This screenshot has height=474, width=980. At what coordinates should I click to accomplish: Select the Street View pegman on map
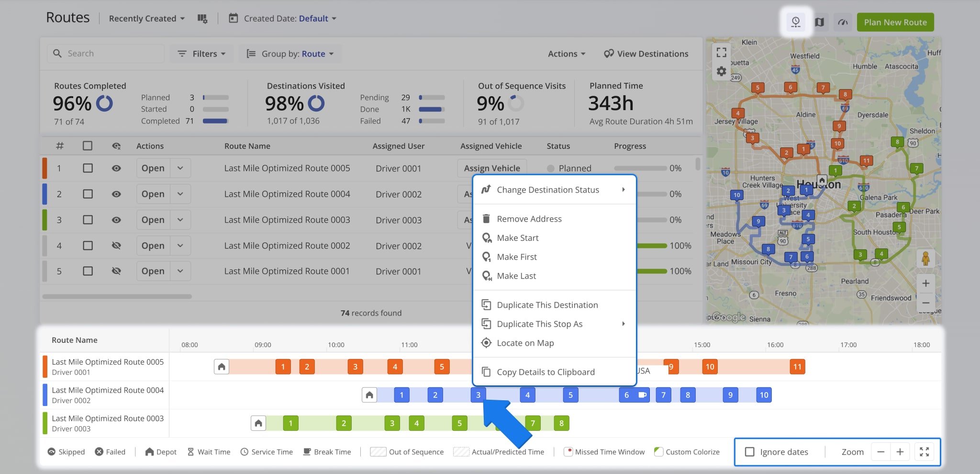point(925,259)
